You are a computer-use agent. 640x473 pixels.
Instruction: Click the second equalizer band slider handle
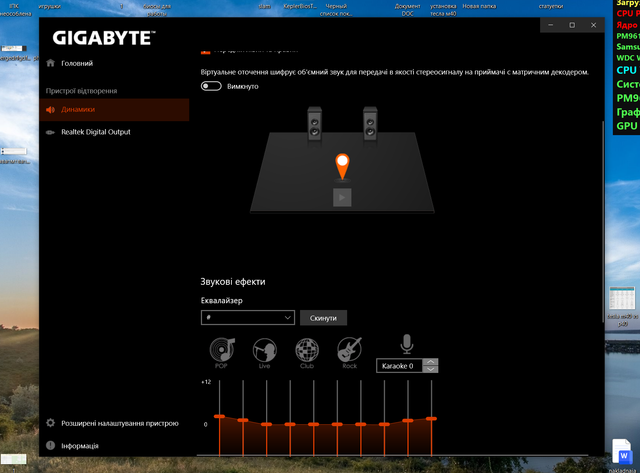[x=243, y=420]
